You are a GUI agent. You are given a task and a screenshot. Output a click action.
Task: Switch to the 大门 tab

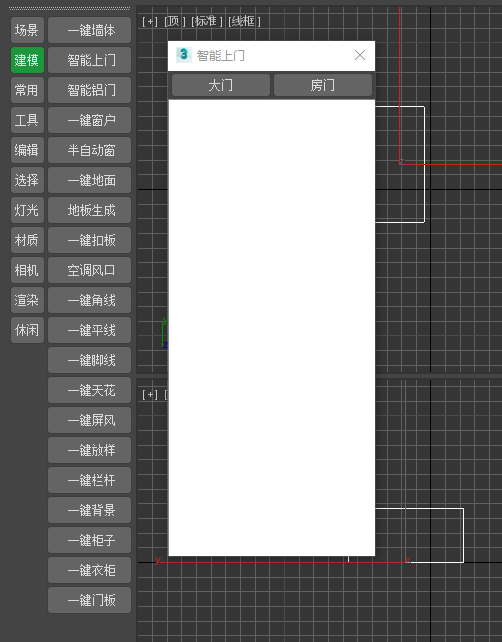pyautogui.click(x=221, y=85)
